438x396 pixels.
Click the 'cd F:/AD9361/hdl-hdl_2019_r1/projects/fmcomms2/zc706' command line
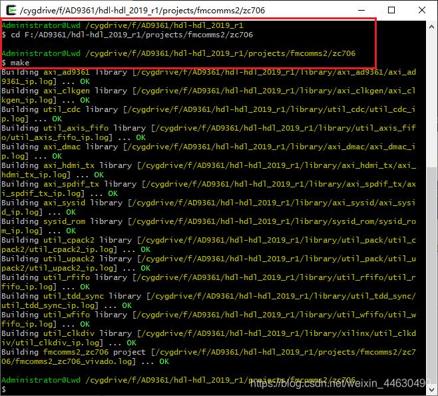click(127, 35)
